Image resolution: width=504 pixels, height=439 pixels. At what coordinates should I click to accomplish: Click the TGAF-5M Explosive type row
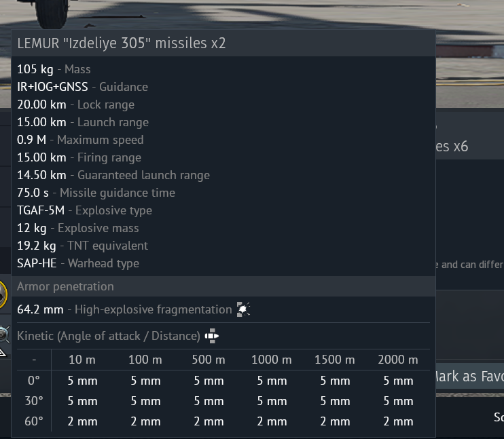(x=84, y=210)
